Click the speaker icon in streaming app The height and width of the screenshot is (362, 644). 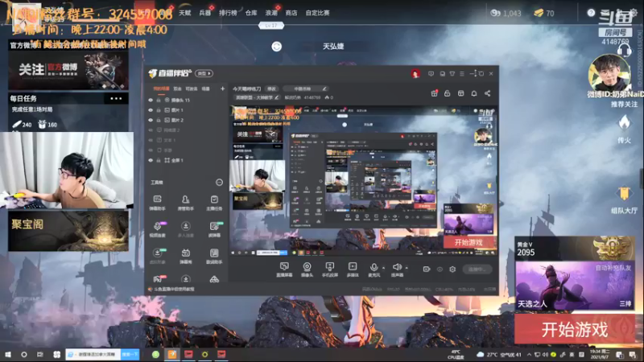[397, 268]
